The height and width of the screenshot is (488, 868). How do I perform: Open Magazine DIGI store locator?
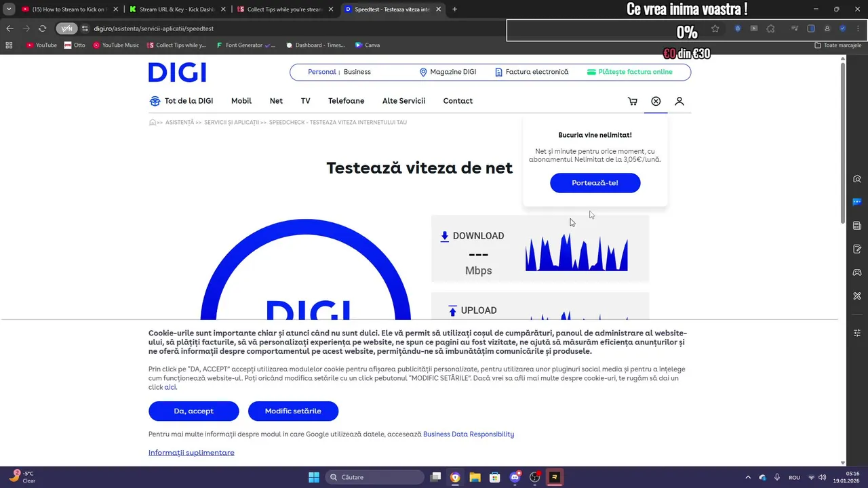[448, 72]
